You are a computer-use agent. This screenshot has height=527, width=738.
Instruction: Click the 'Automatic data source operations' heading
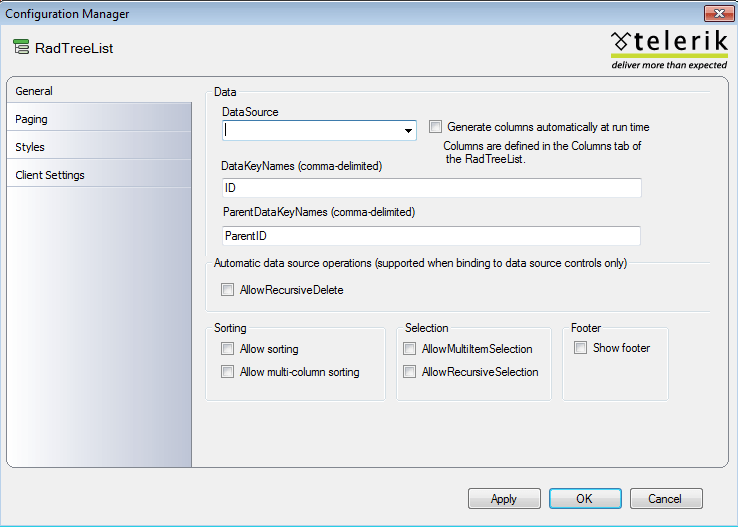coord(420,263)
